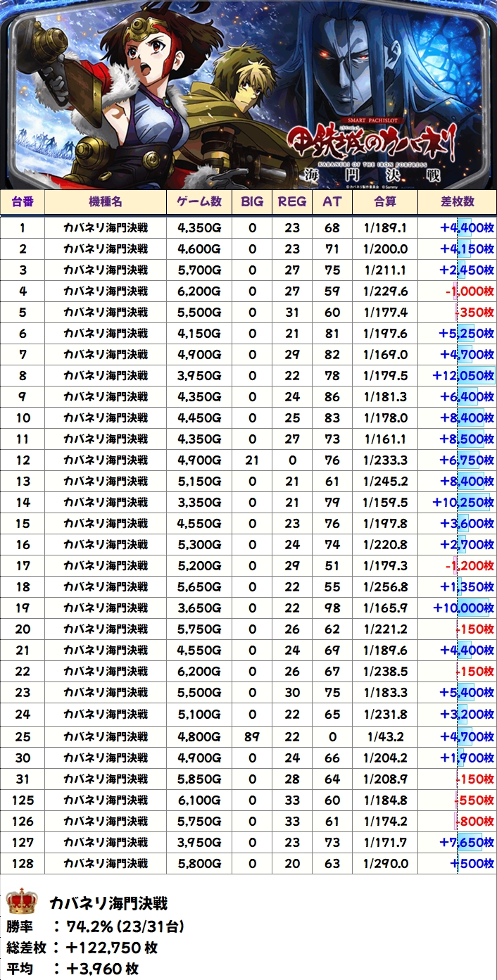This screenshot has width=497, height=980.
Task: Click the AT count 86 cell
Action: [332, 396]
